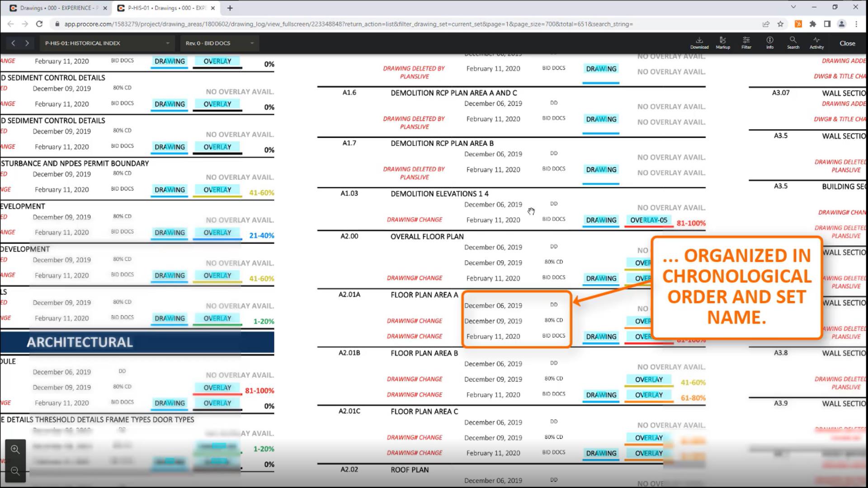
Task: Click DRAWING link for A1.6 row
Action: 601,119
